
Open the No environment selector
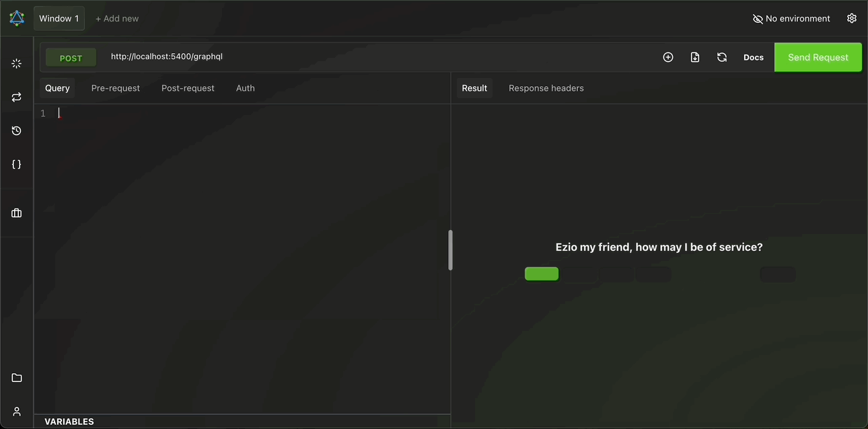791,19
